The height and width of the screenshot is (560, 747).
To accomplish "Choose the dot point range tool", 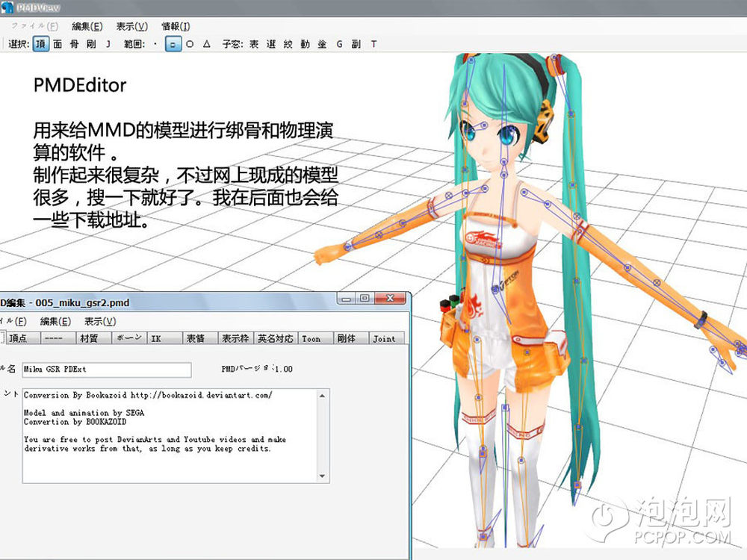I will coord(155,44).
